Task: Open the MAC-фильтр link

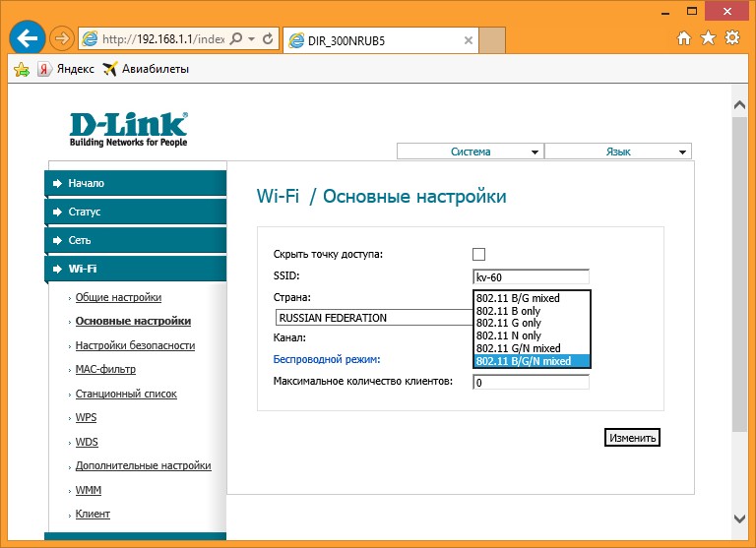Action: [105, 370]
